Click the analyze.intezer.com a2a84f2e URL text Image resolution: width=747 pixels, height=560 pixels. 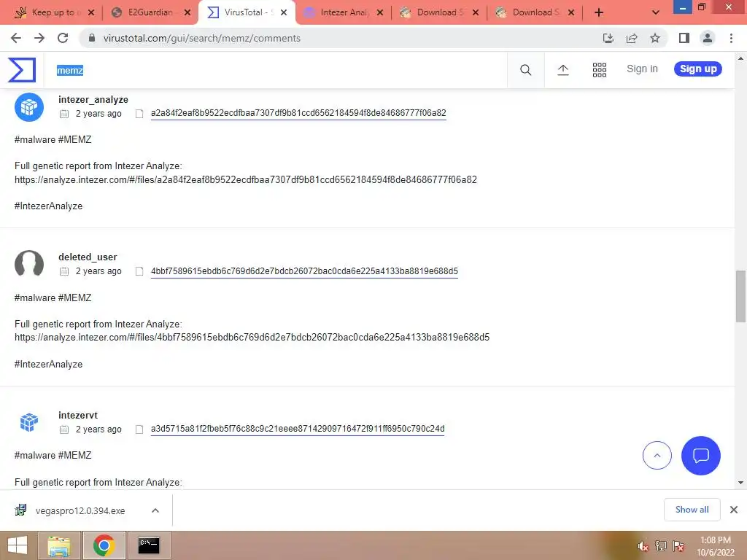245,179
